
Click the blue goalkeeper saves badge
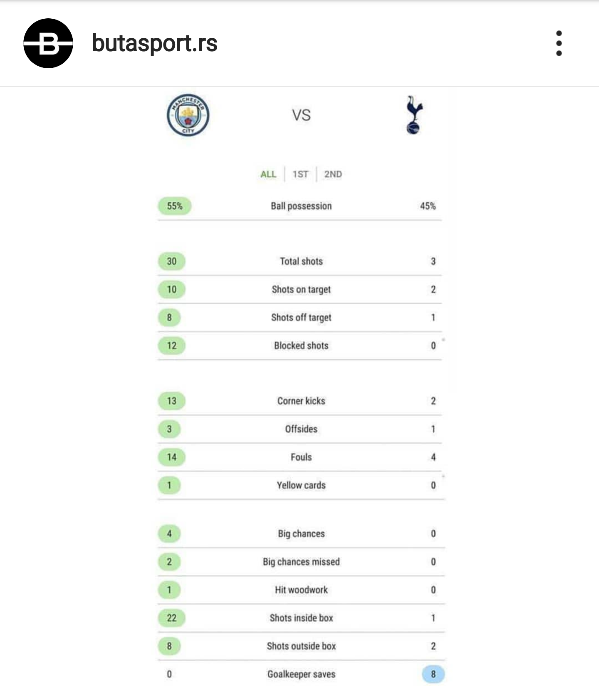click(433, 674)
